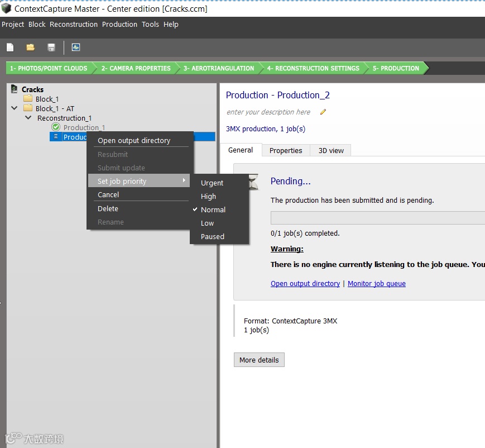485x448 pixels.
Task: Go to step 1- Photos/Point Clouds
Action: coord(49,68)
